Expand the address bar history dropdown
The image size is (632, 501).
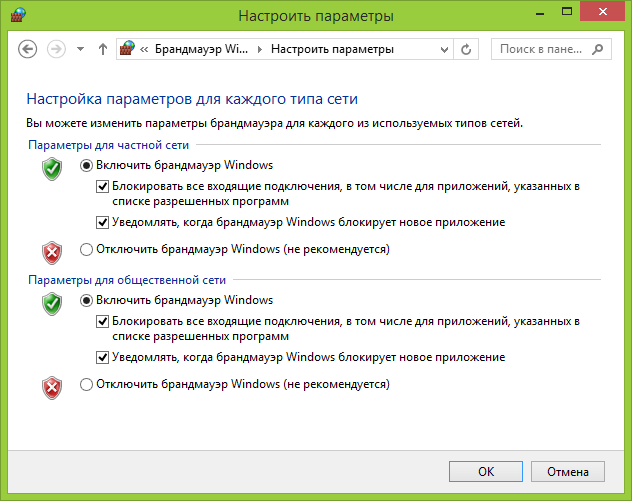(x=443, y=48)
